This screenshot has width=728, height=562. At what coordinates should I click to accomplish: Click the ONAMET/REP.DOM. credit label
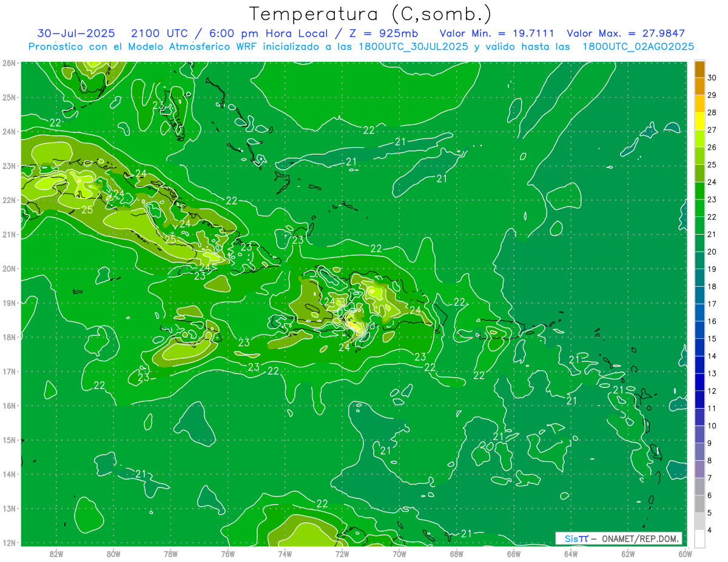tap(640, 538)
